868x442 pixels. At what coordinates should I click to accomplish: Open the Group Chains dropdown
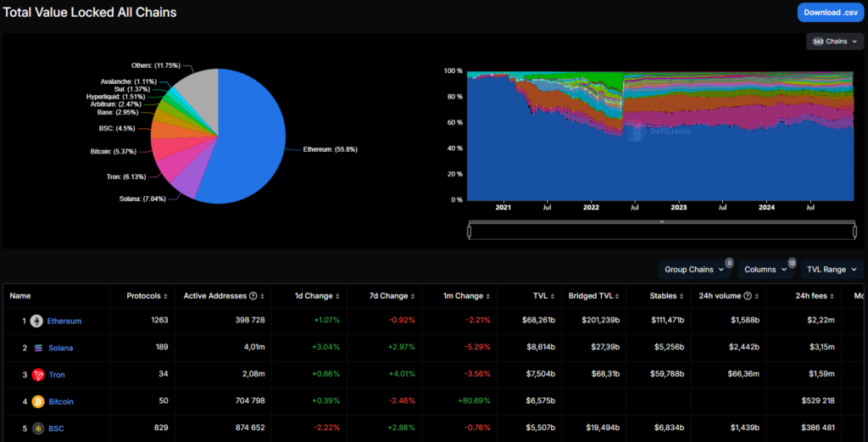[694, 270]
